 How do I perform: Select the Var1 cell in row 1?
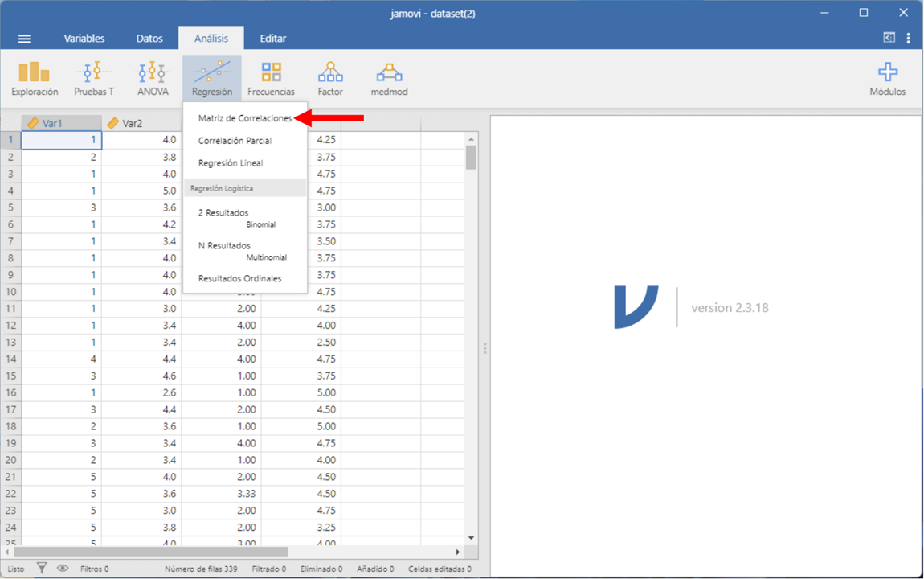pyautogui.click(x=61, y=140)
